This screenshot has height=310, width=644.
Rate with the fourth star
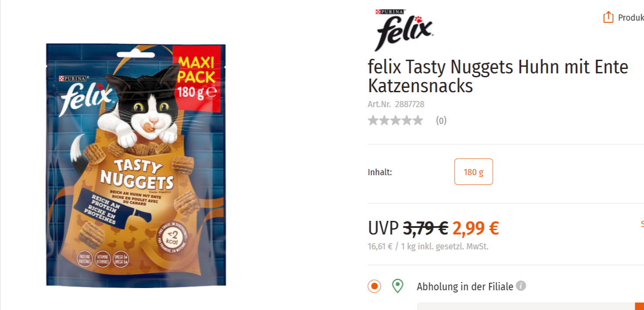click(x=407, y=120)
